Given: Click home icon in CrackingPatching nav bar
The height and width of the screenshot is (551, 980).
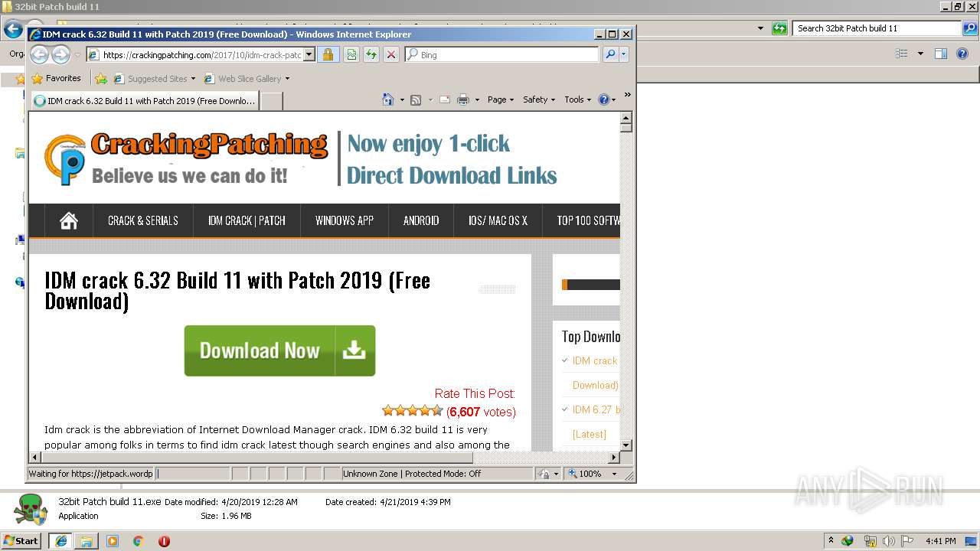Looking at the screenshot, I should tap(69, 220).
